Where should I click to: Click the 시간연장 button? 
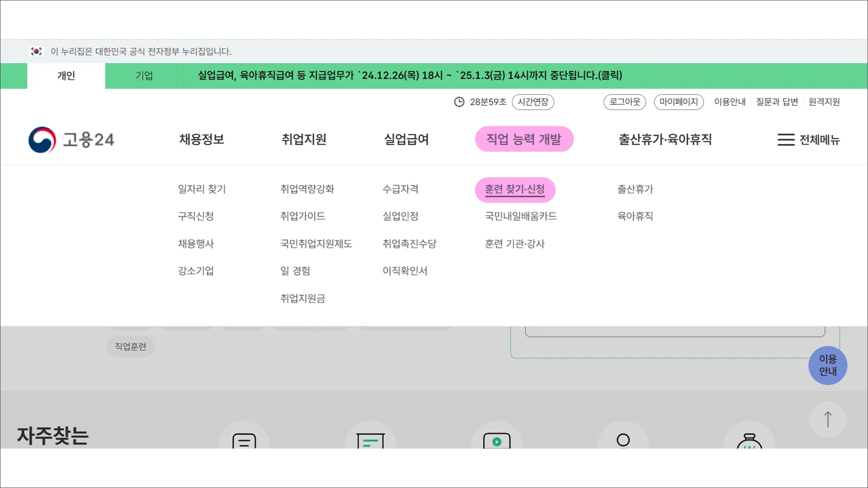(533, 102)
